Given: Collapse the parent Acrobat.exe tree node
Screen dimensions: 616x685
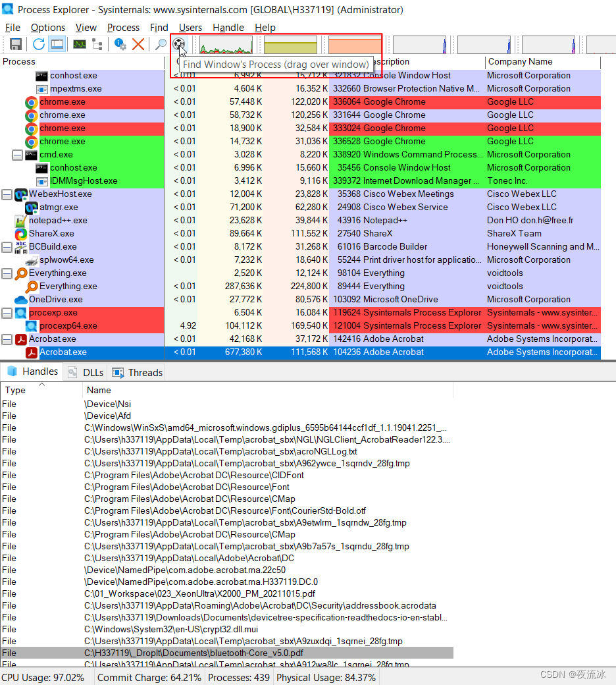Looking at the screenshot, I should (7, 339).
